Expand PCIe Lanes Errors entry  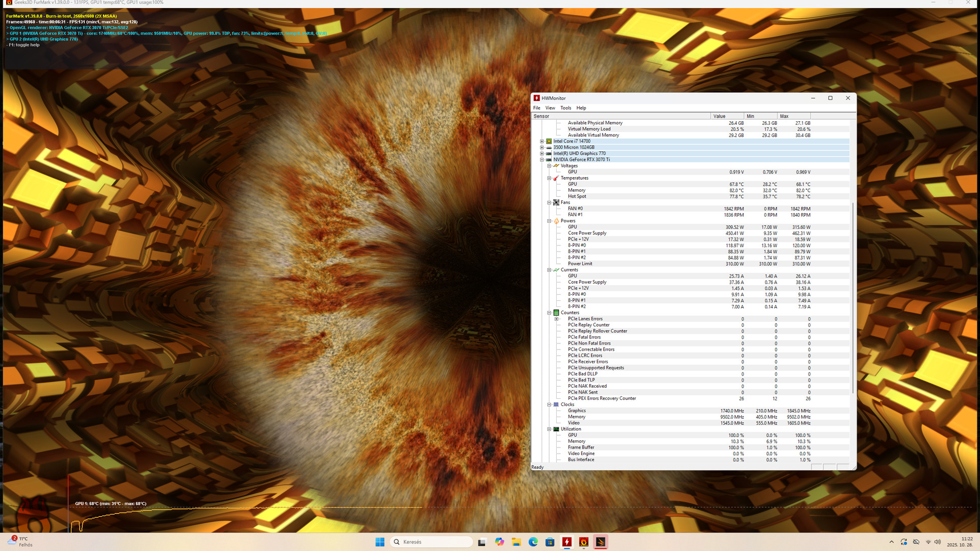[x=557, y=319]
